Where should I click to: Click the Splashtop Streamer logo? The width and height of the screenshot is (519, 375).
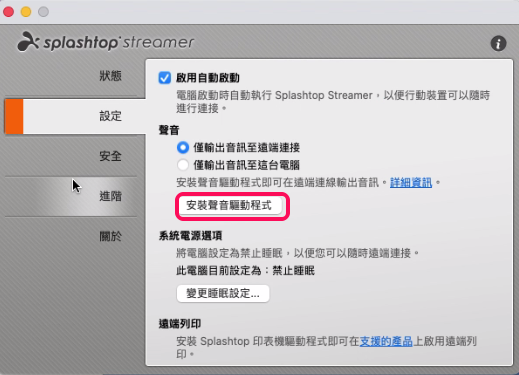(106, 42)
